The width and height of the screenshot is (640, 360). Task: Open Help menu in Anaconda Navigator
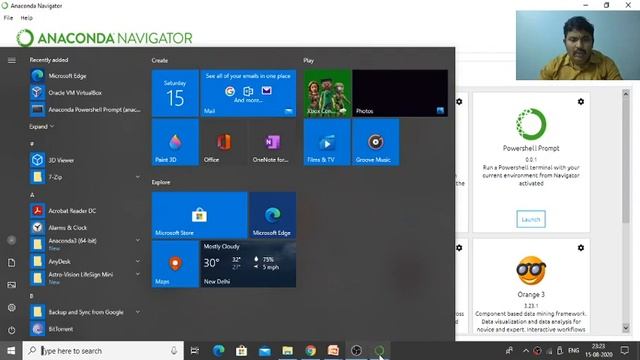click(27, 18)
